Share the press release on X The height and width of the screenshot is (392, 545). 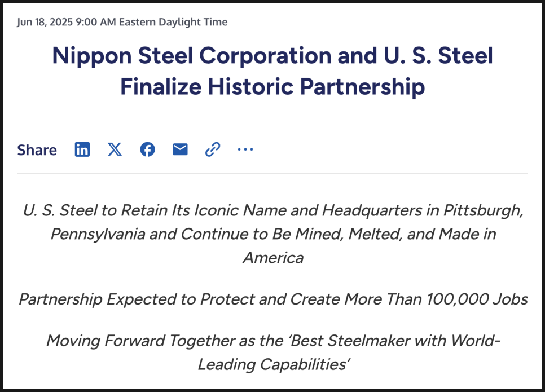tap(115, 149)
